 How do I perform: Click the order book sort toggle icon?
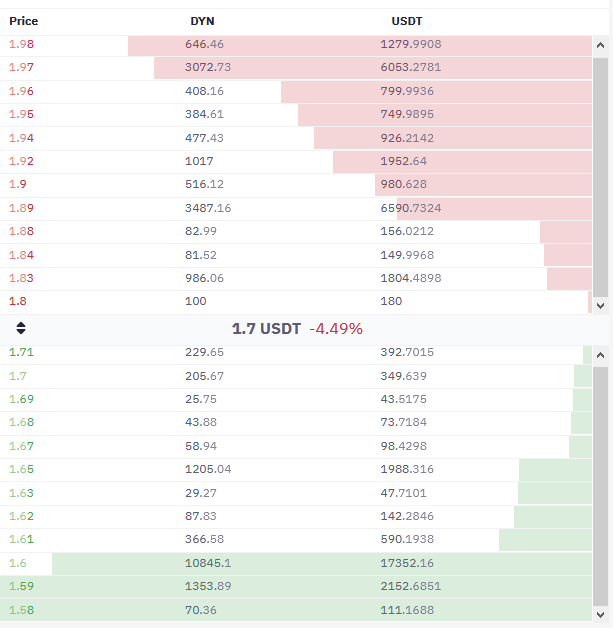tap(21, 328)
